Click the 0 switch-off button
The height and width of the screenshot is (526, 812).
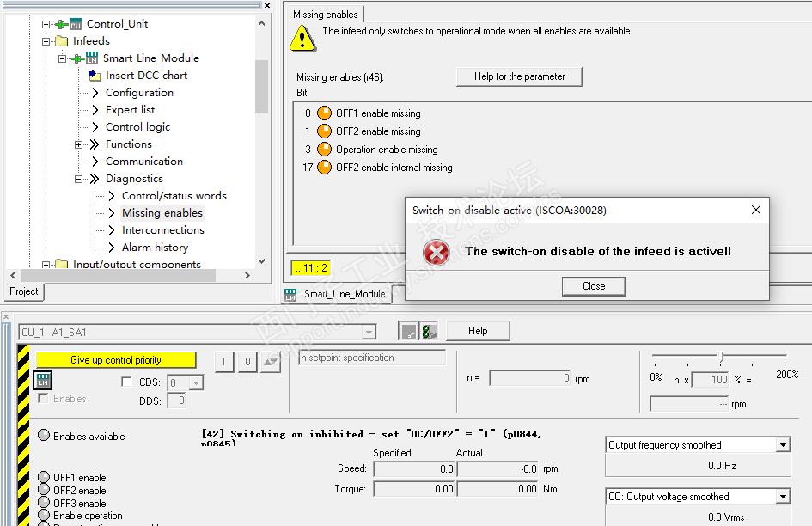pos(247,362)
